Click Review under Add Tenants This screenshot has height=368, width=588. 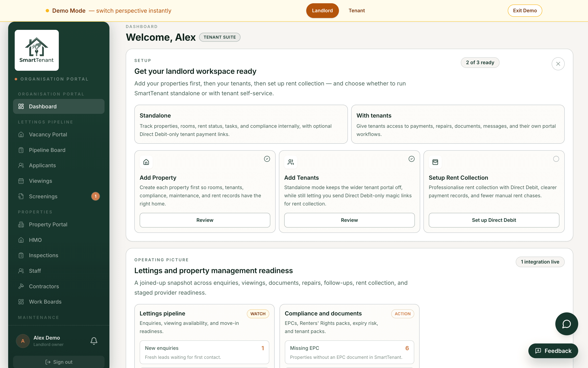(349, 220)
